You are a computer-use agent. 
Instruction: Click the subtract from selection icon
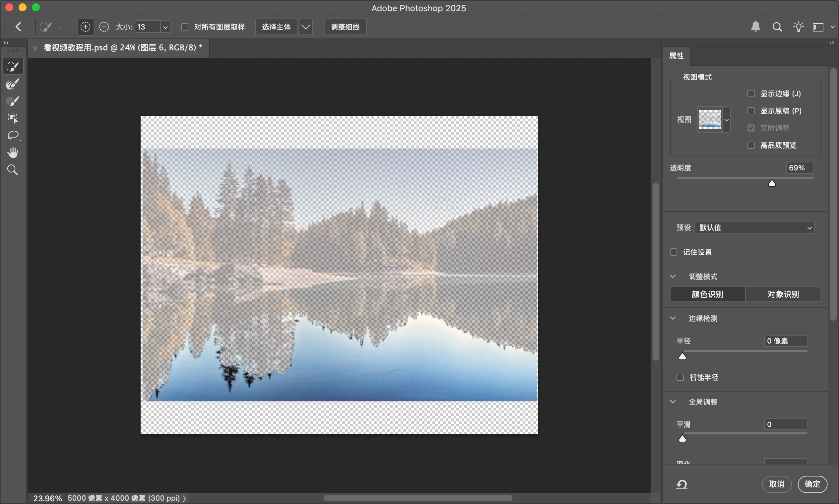(104, 27)
